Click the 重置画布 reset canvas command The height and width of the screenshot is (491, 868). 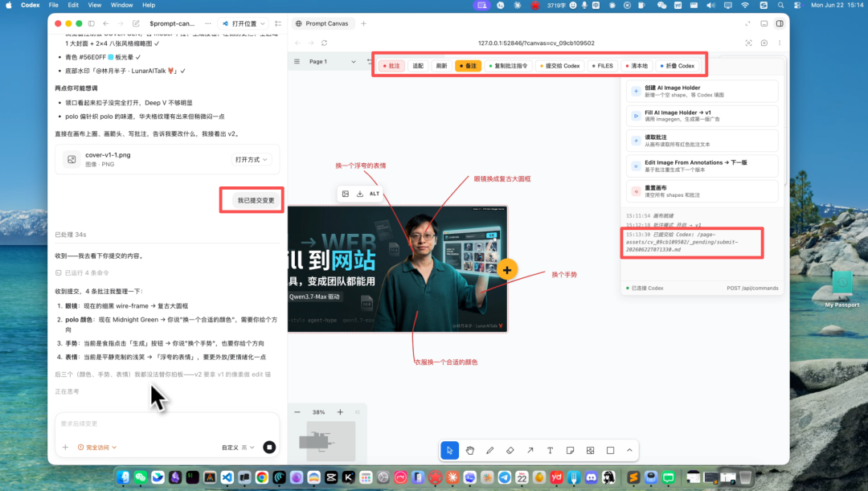702,191
